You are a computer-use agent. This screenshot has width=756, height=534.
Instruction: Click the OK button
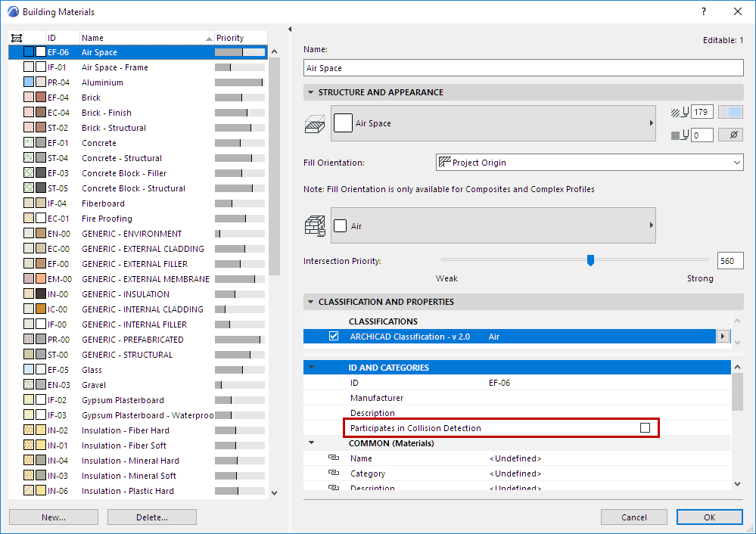pyautogui.click(x=709, y=517)
